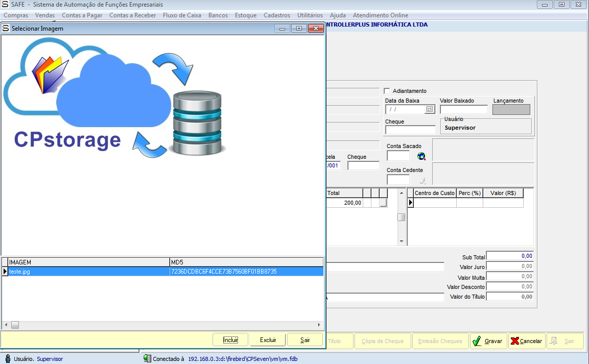This screenshot has width=589, height=364.
Task: Click the Cancelar button
Action: [527, 341]
